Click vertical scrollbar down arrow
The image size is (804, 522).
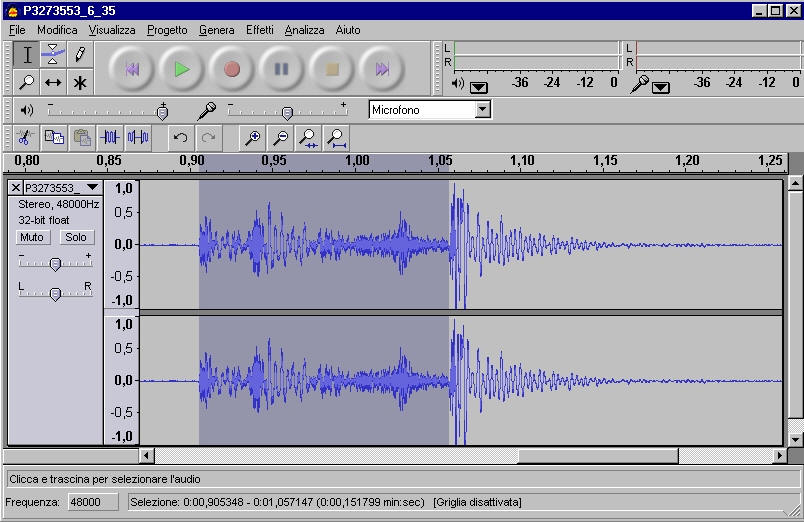pyautogui.click(x=795, y=439)
